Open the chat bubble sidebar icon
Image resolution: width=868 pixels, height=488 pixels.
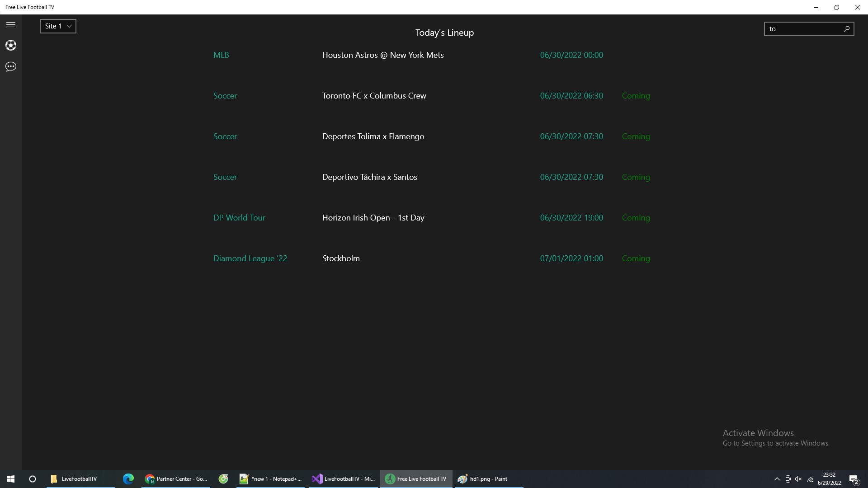tap(11, 67)
